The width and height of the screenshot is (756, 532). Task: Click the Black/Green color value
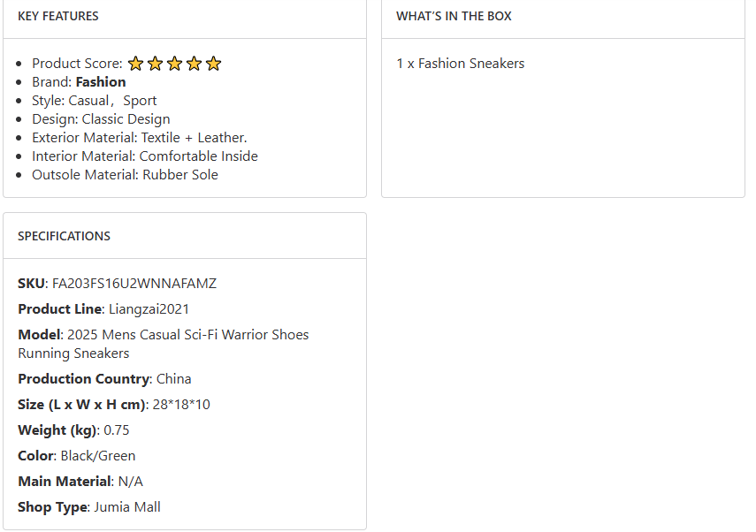tap(97, 456)
